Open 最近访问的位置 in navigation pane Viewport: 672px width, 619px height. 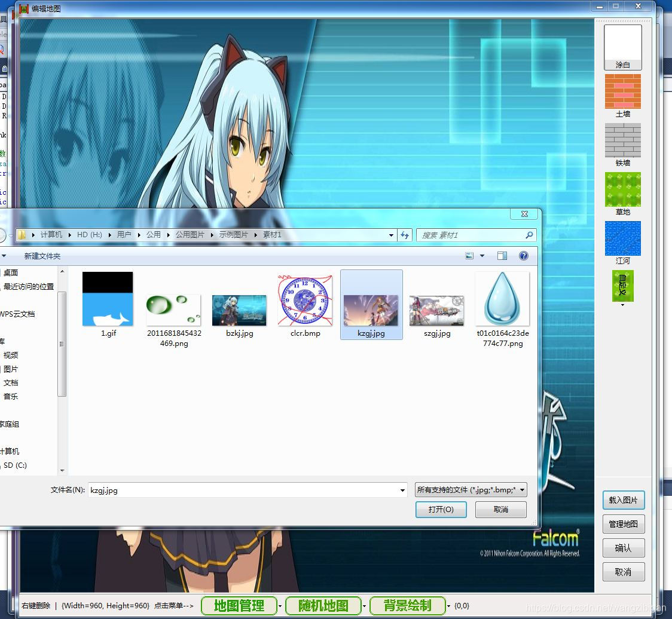pyautogui.click(x=29, y=286)
